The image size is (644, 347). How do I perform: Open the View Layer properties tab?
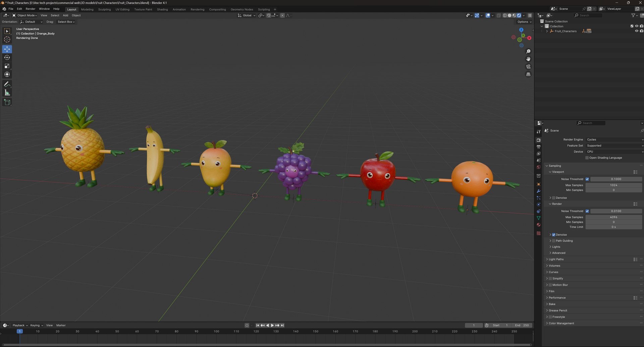coord(538,154)
